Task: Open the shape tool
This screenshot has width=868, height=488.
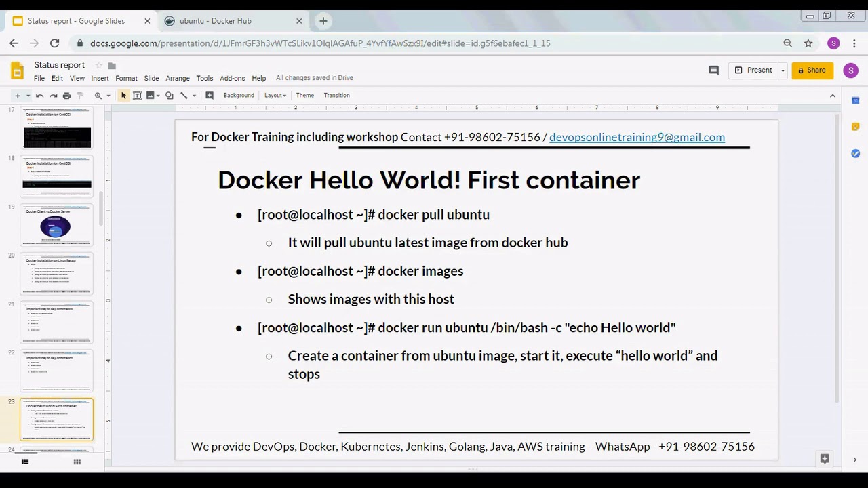Action: (x=170, y=96)
